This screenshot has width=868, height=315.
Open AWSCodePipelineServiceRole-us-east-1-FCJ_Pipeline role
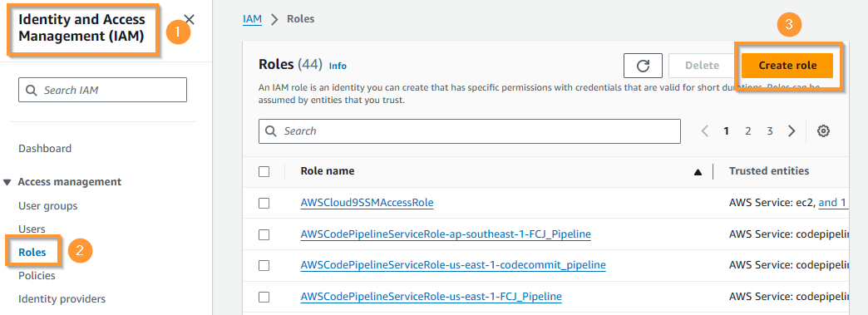point(432,298)
